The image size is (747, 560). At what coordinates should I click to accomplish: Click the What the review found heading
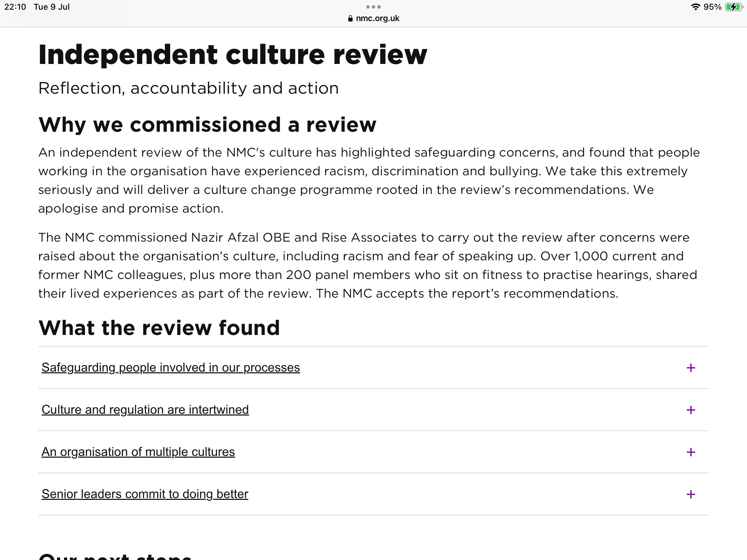(159, 328)
